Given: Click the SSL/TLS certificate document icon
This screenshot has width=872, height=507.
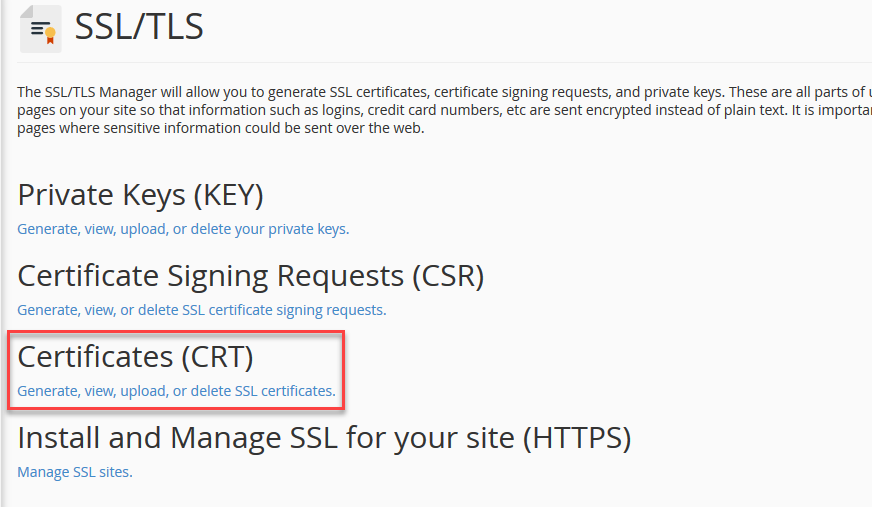Looking at the screenshot, I should pos(40,28).
